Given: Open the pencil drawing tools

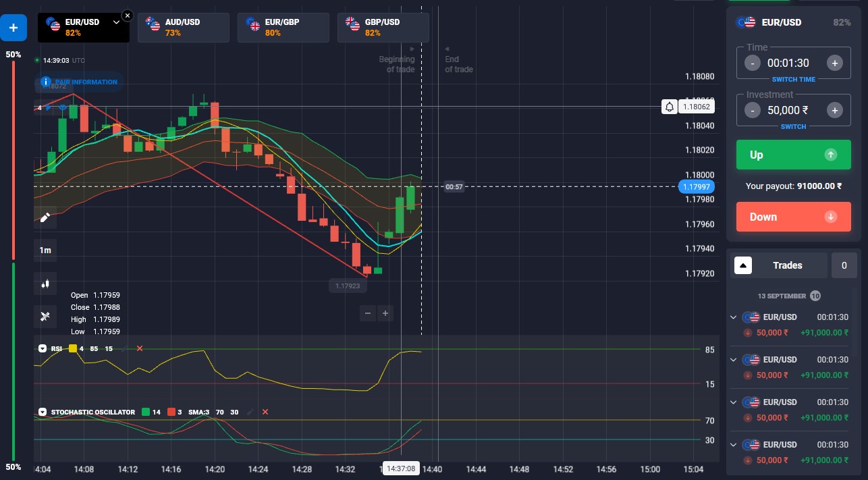Looking at the screenshot, I should pyautogui.click(x=45, y=217).
